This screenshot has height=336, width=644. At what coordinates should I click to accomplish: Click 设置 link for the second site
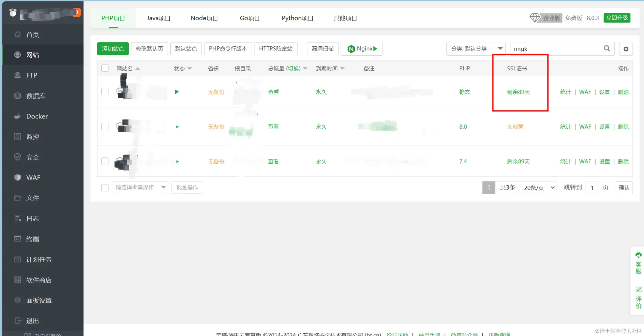point(604,127)
